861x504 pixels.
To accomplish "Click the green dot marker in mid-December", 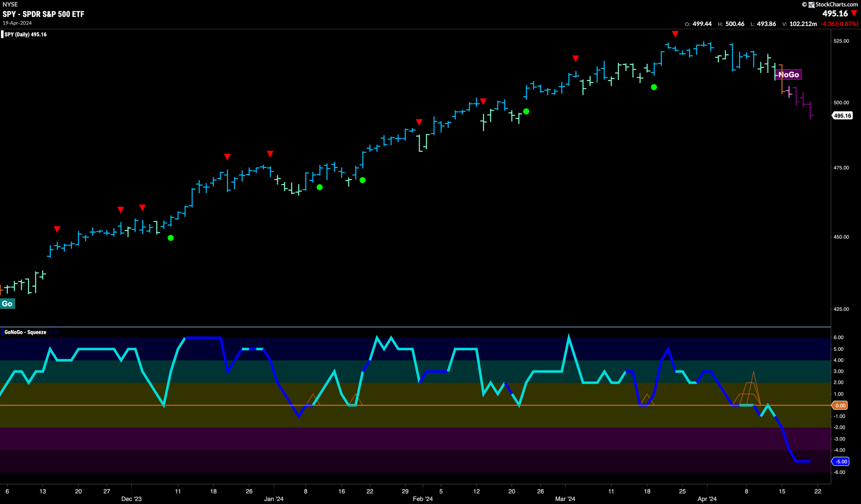I will coord(171,238).
